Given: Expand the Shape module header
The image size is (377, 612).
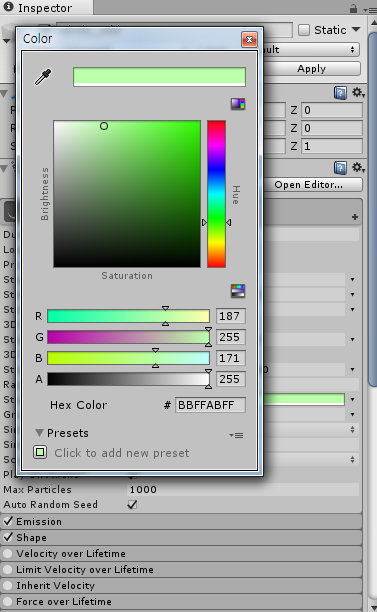Looking at the screenshot, I should 181,537.
